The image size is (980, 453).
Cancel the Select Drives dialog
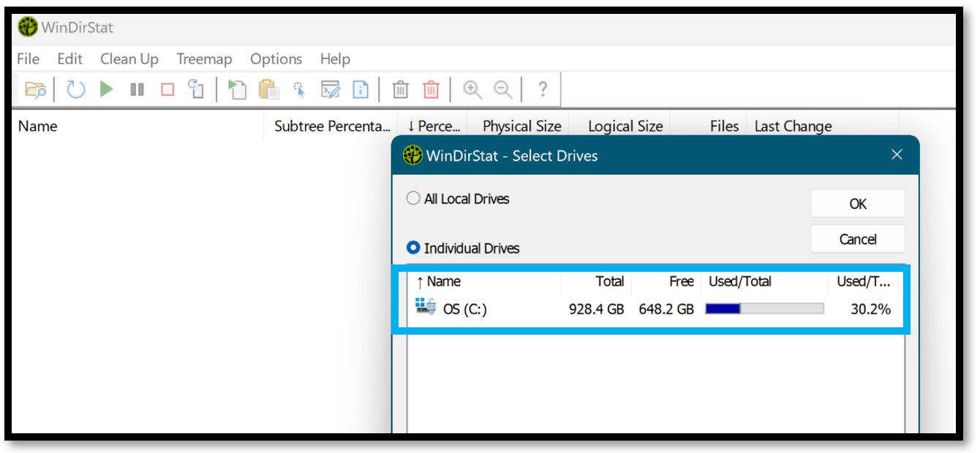click(x=857, y=239)
